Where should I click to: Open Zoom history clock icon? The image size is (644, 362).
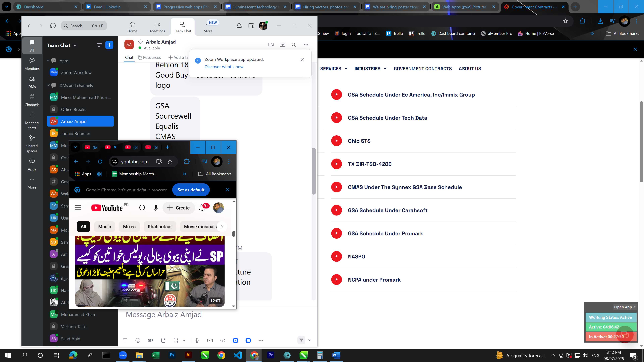[x=53, y=26]
